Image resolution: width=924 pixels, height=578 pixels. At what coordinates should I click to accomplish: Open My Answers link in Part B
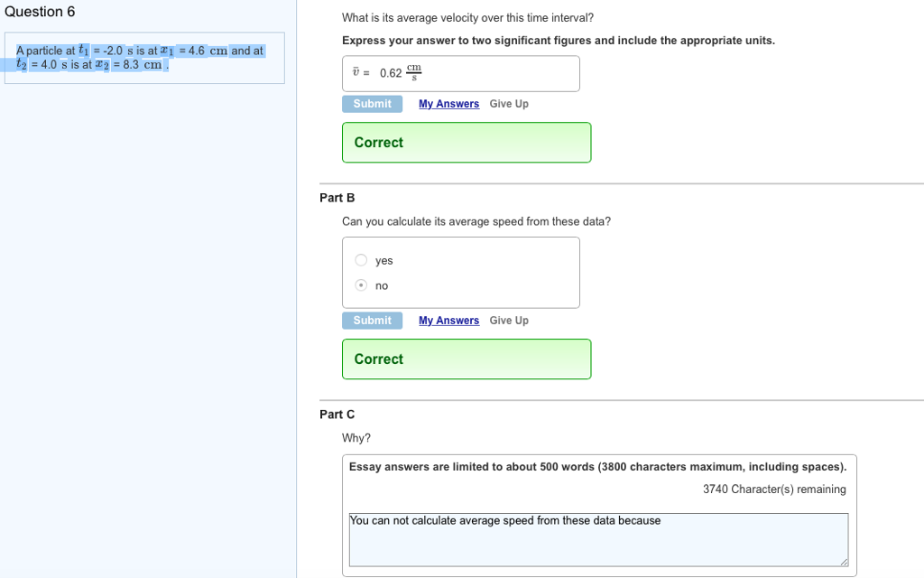(x=448, y=321)
